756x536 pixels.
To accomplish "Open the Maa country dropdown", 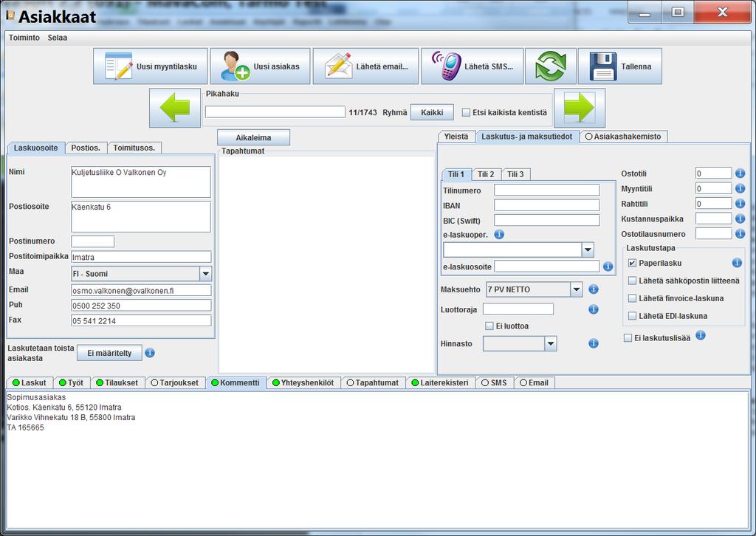I will click(x=205, y=274).
